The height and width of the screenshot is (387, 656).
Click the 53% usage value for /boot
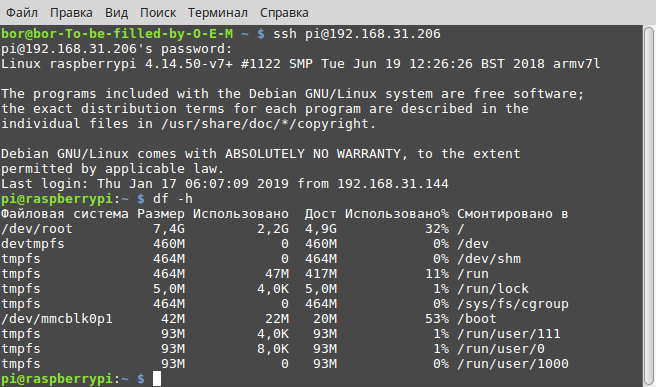click(437, 319)
